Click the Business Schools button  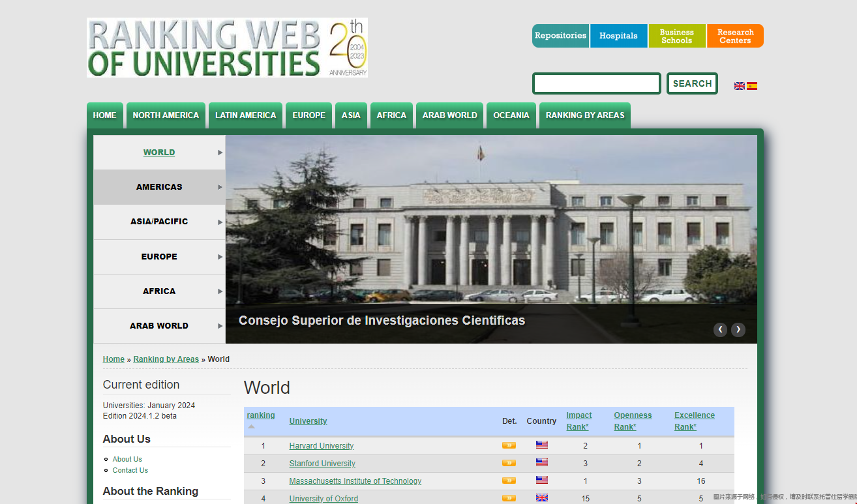pyautogui.click(x=677, y=36)
